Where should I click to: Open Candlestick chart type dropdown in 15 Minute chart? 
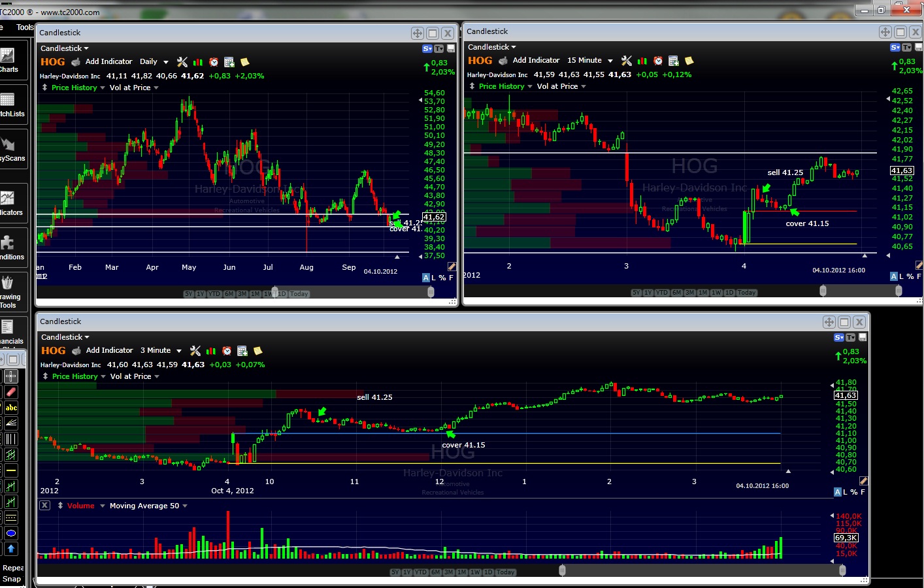click(x=491, y=47)
